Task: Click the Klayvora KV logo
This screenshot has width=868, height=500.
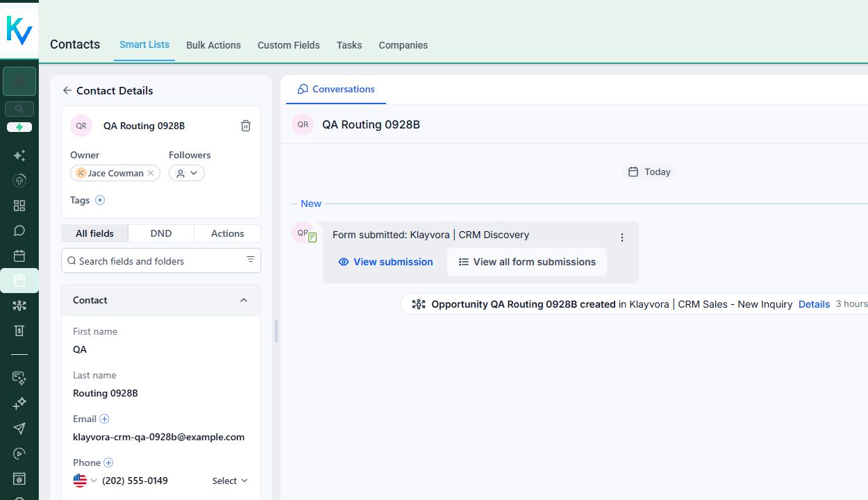Action: click(x=19, y=29)
